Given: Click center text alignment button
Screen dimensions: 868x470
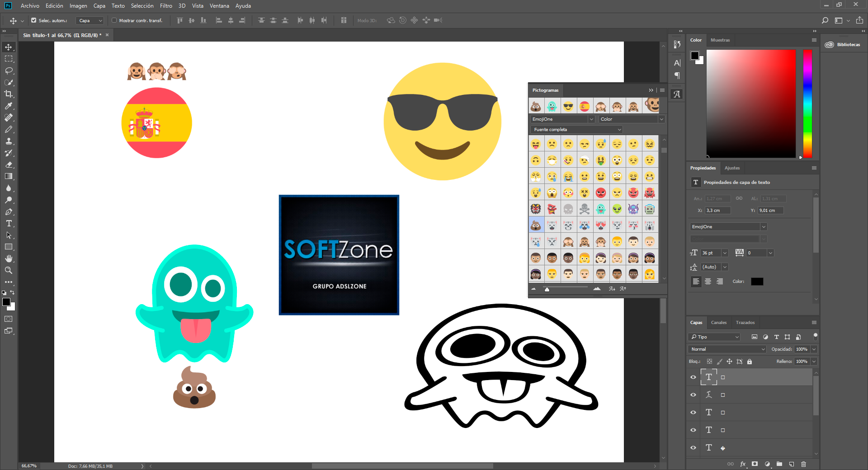Looking at the screenshot, I should click(x=708, y=282).
